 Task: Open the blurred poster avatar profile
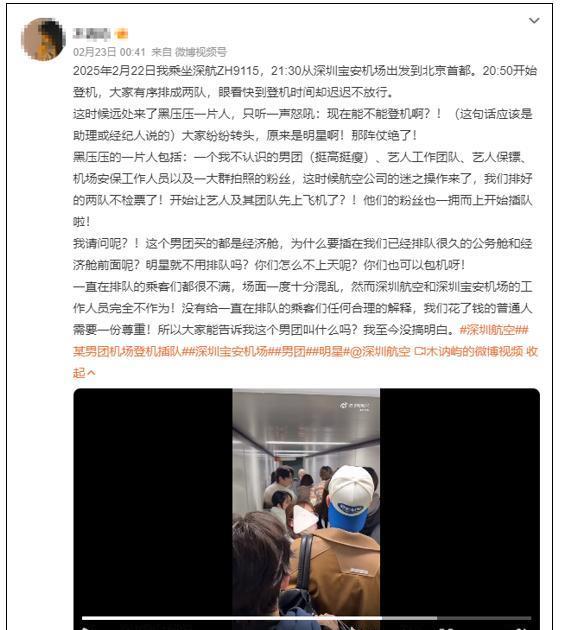(x=43, y=40)
